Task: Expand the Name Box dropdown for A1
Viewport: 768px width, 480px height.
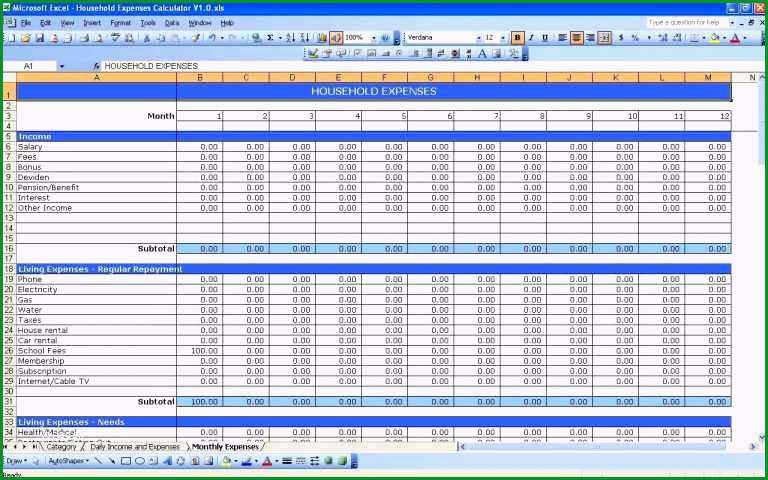Action: point(62,66)
